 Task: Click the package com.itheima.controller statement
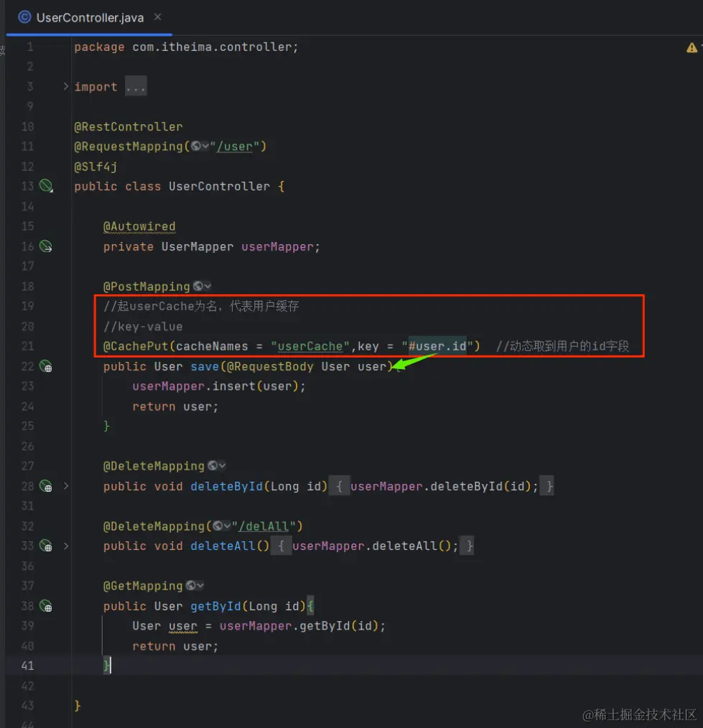pyautogui.click(x=186, y=47)
